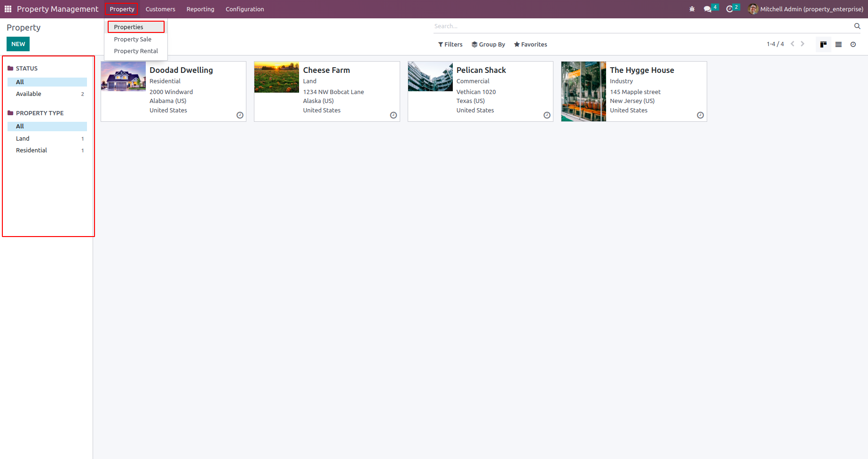Open the activities clock icon in header
868x459 pixels.
pyautogui.click(x=729, y=9)
